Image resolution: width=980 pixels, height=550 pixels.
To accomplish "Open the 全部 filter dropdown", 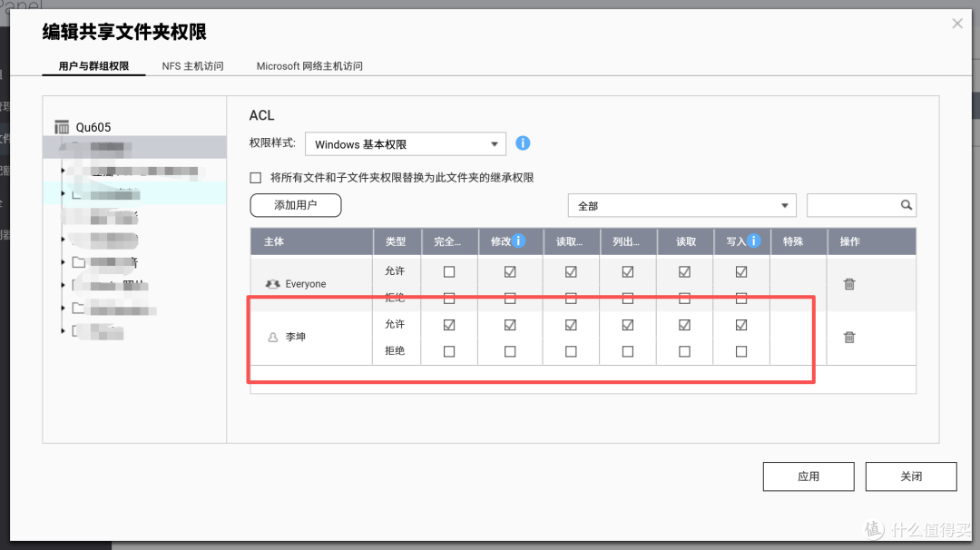I will (681, 206).
